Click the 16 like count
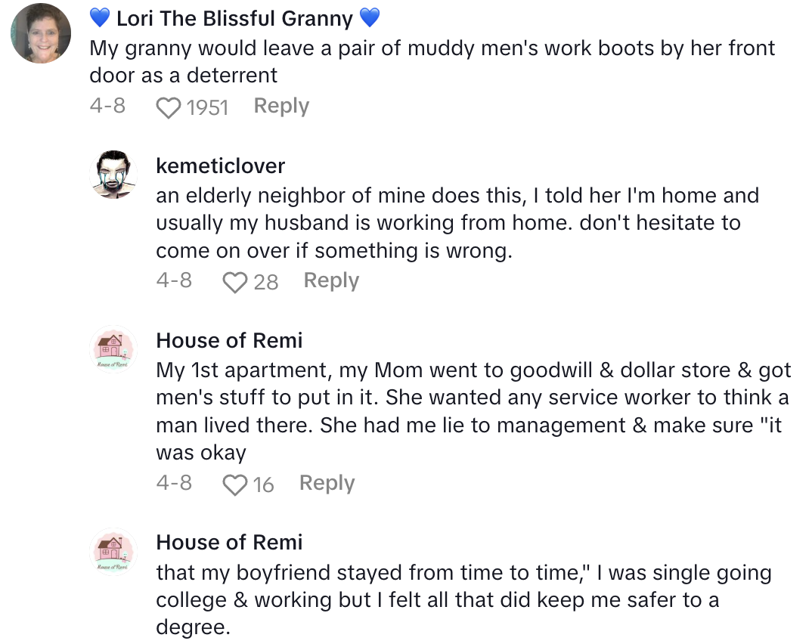The width and height of the screenshot is (812, 644). click(263, 485)
